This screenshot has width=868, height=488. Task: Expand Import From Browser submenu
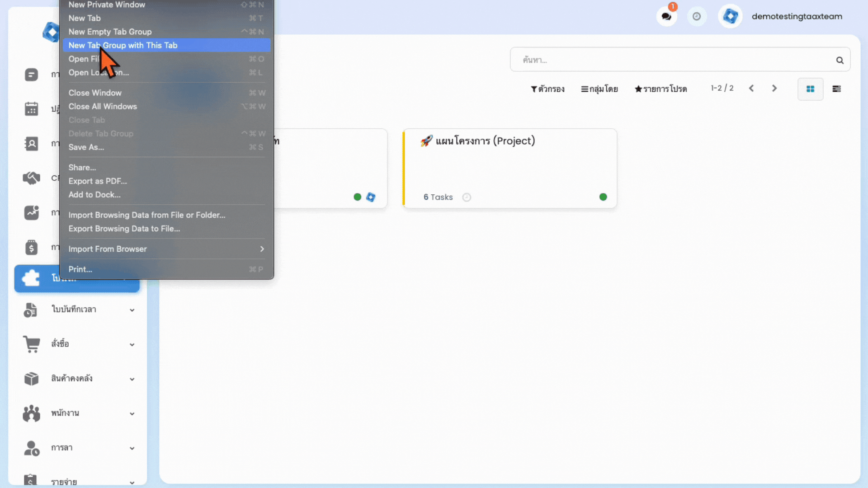[166, 249]
